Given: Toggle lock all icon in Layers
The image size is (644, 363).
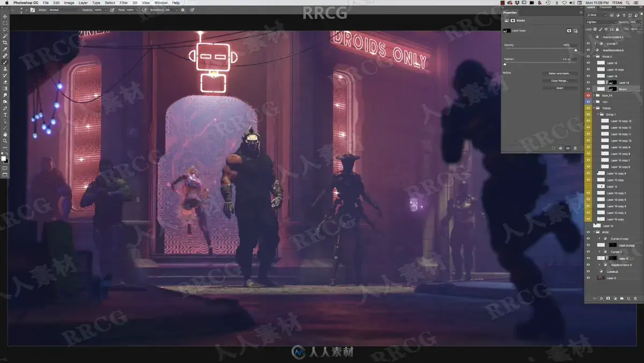Looking at the screenshot, I should [617, 29].
